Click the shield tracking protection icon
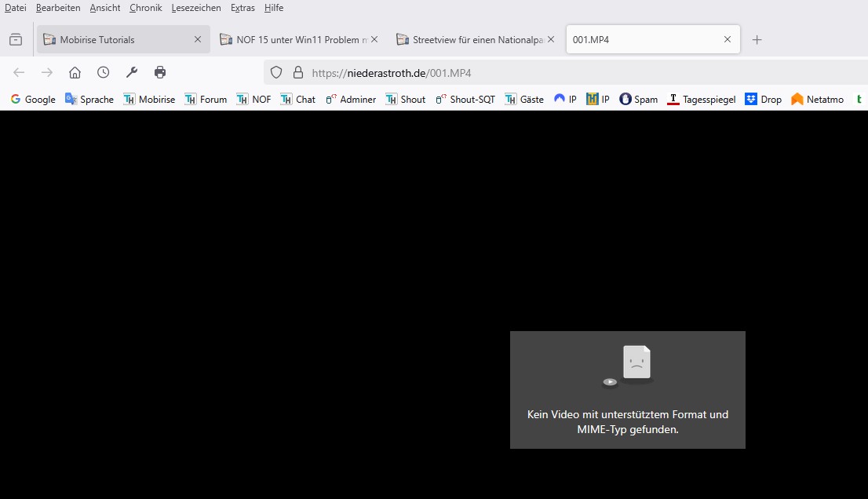The height and width of the screenshot is (499, 868). coord(276,73)
